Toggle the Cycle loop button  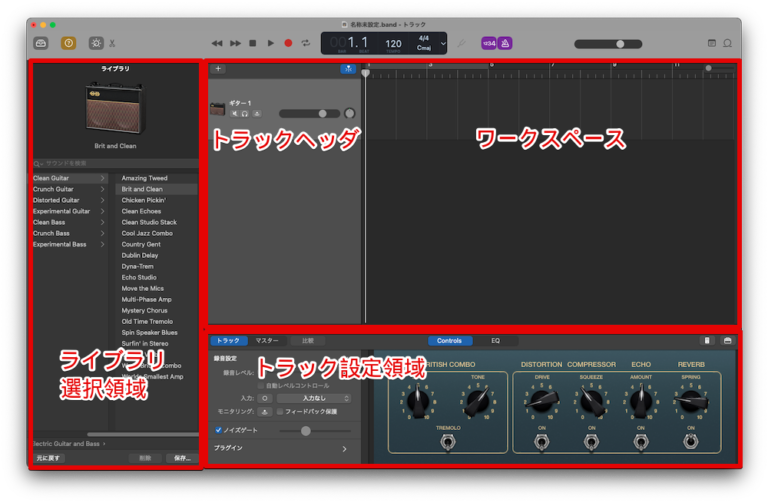coord(306,43)
